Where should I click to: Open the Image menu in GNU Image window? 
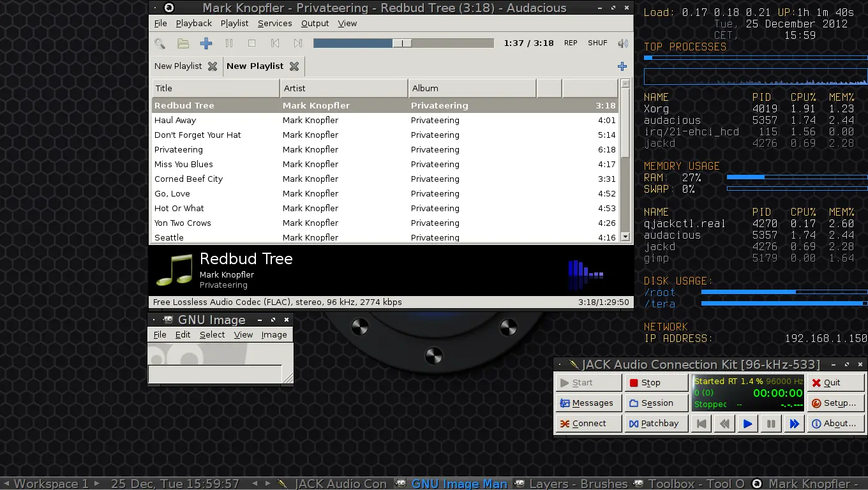point(274,335)
